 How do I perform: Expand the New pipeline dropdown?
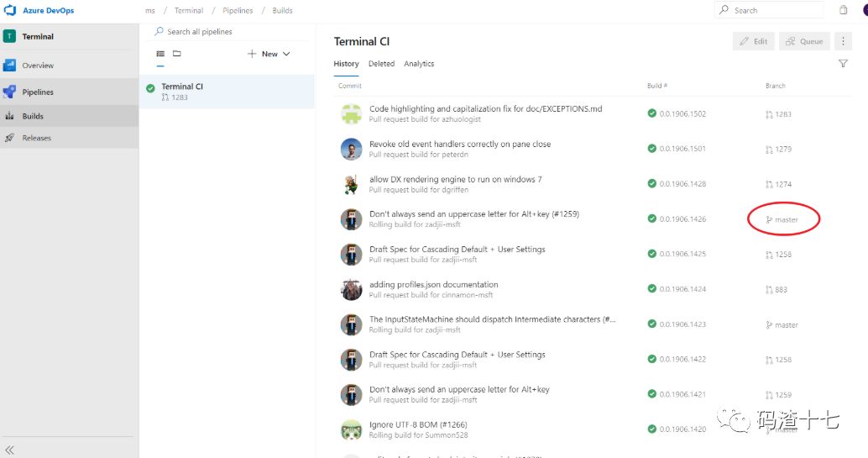point(269,54)
